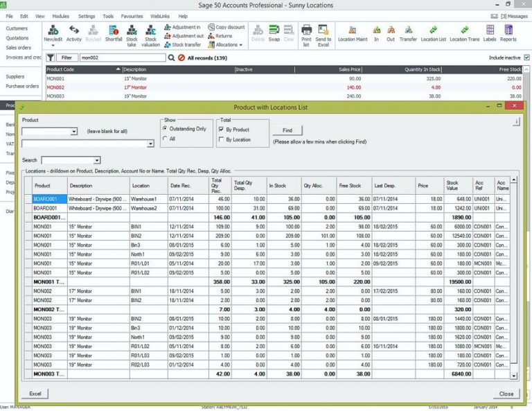
Task: Click the Location column header in dialog
Action: tap(149, 186)
